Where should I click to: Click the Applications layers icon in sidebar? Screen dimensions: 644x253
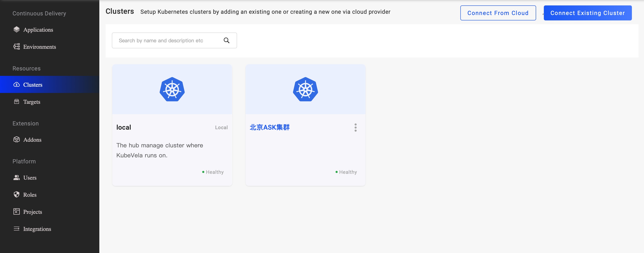coord(16,29)
